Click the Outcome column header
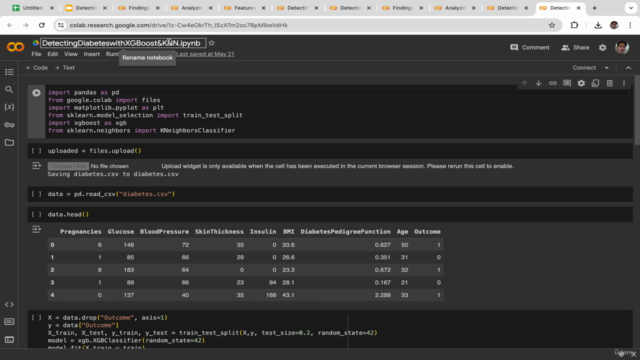The image size is (640, 360). [x=427, y=231]
